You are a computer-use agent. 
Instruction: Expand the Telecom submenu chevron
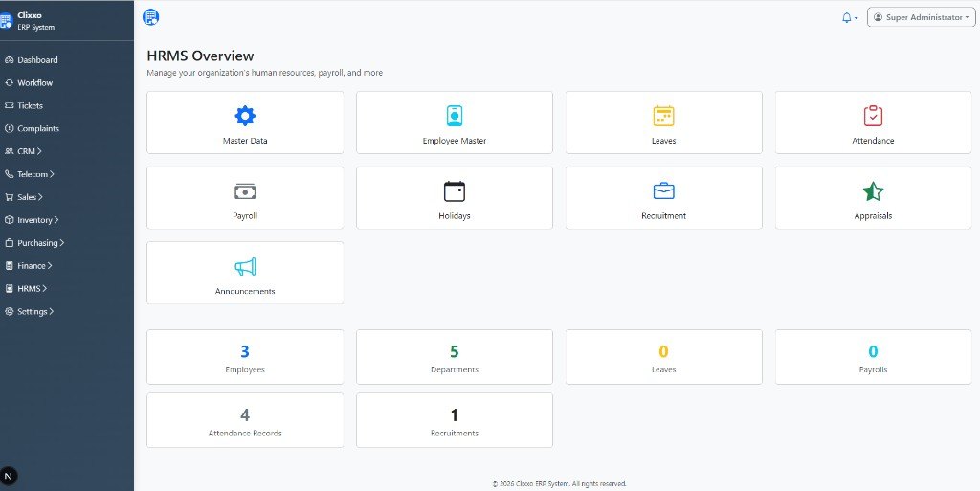click(52, 174)
